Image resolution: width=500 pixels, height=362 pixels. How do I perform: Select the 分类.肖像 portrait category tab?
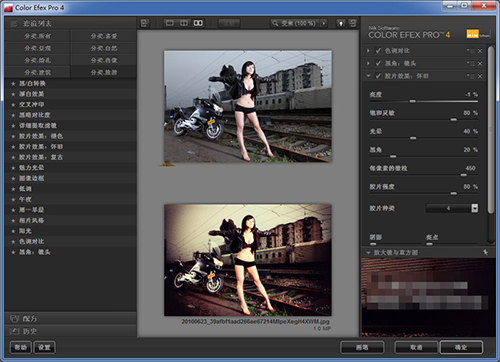tap(104, 60)
